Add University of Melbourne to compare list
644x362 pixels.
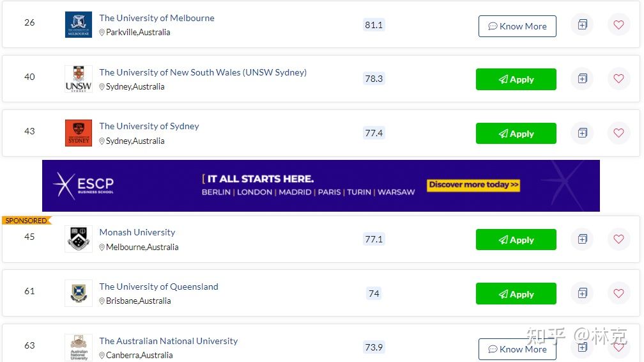click(583, 25)
